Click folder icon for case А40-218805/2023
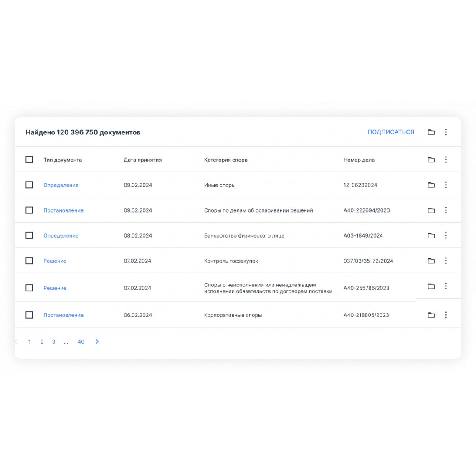The width and height of the screenshot is (476, 476). (431, 315)
